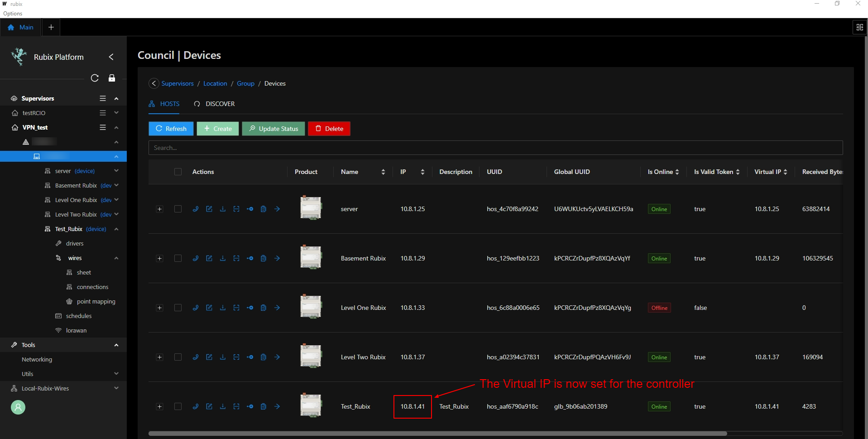Click the horizontal table scrollbar
This screenshot has width=868, height=439.
pyautogui.click(x=437, y=434)
